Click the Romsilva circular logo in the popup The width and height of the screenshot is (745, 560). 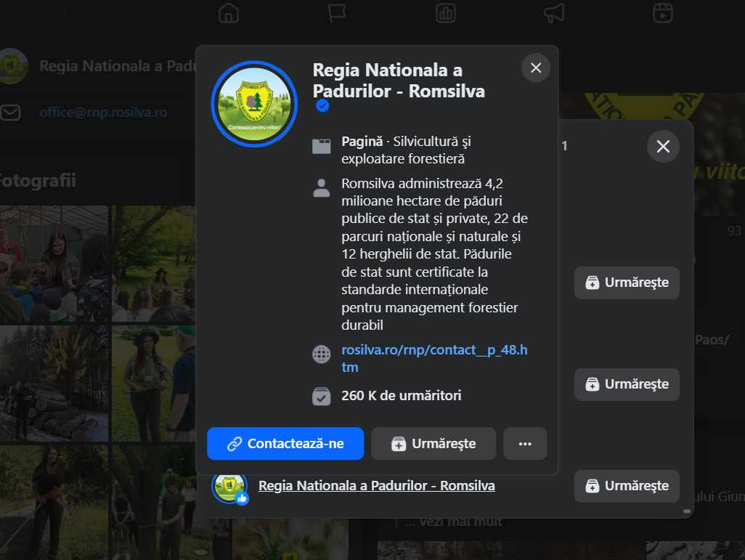[x=254, y=104]
